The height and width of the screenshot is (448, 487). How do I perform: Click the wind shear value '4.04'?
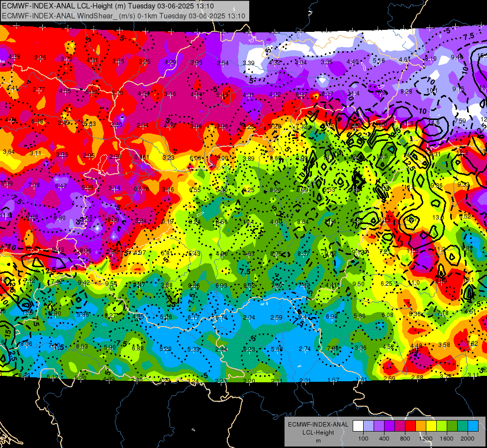point(300,63)
